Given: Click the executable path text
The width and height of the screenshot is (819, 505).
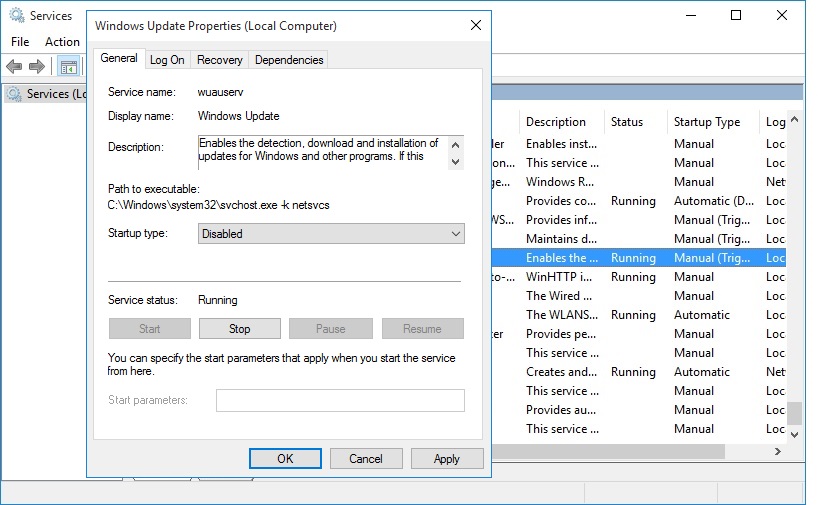Looking at the screenshot, I should point(218,205).
